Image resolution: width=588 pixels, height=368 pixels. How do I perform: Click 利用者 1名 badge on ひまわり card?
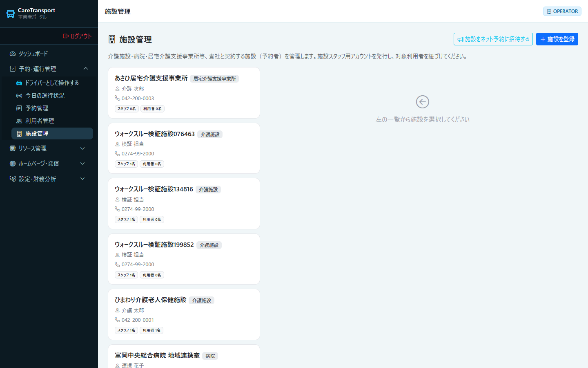(151, 330)
